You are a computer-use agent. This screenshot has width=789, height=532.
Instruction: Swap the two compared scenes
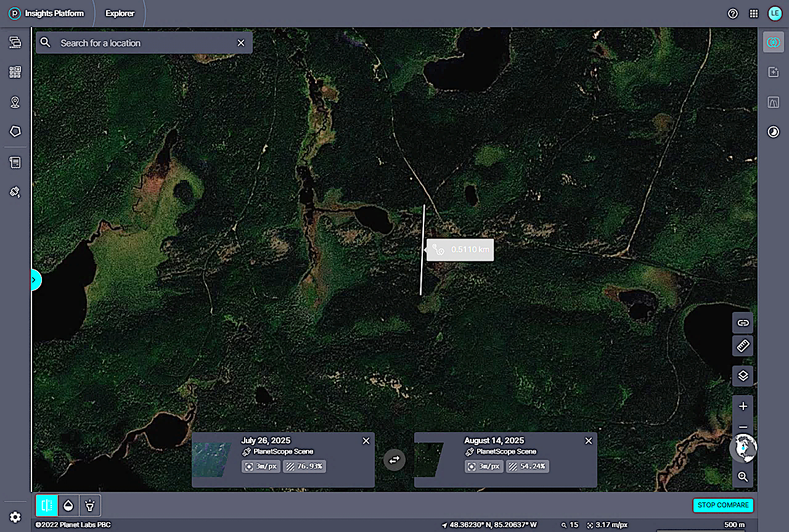click(x=394, y=459)
